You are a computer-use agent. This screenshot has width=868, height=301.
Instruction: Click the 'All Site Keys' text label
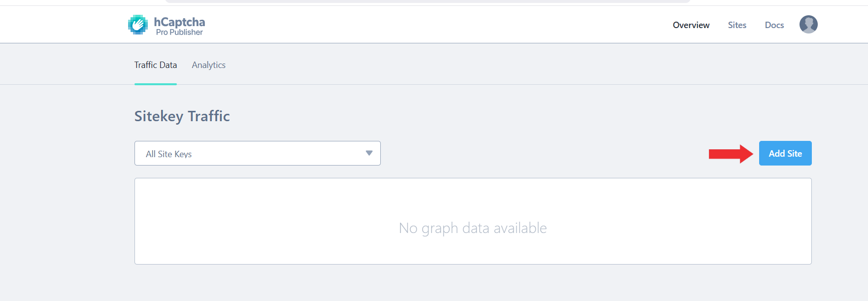point(168,154)
